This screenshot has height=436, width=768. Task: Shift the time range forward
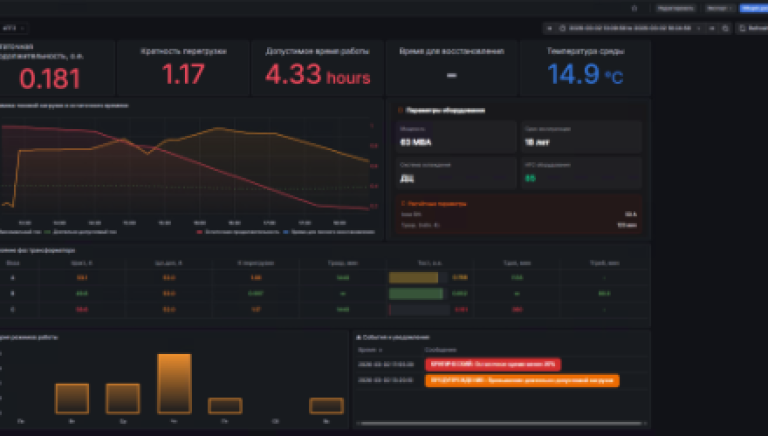tap(711, 28)
